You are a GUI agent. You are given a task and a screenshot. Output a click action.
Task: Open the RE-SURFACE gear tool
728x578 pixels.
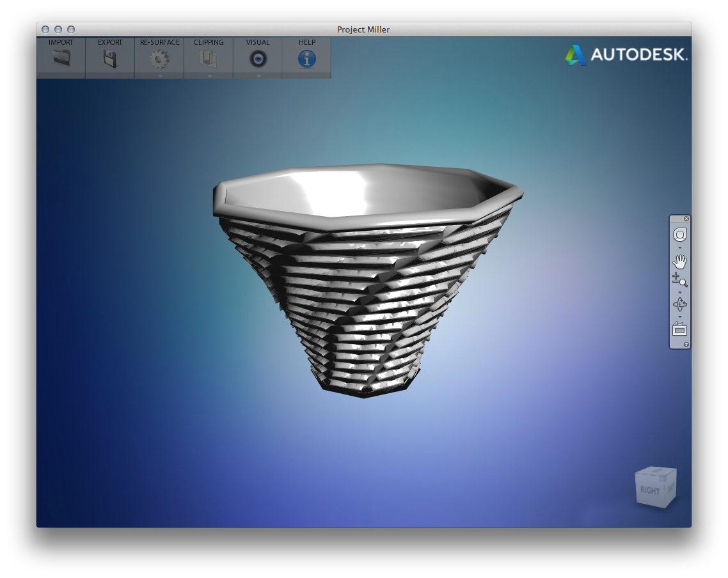159,59
